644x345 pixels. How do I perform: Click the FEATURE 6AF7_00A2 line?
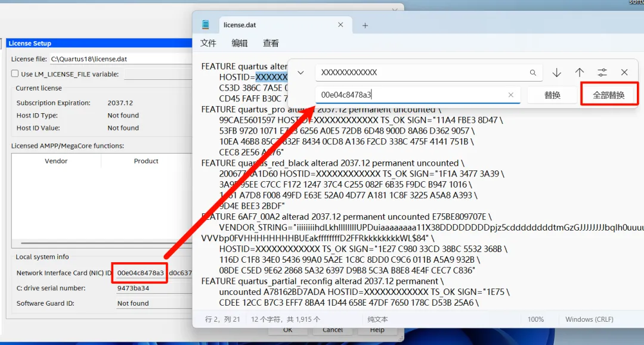click(x=346, y=217)
